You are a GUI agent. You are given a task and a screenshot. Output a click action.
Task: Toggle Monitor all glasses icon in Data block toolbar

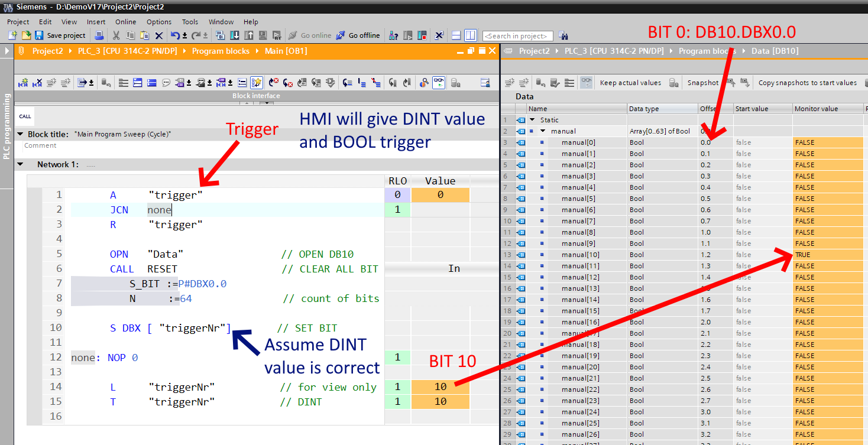click(586, 83)
